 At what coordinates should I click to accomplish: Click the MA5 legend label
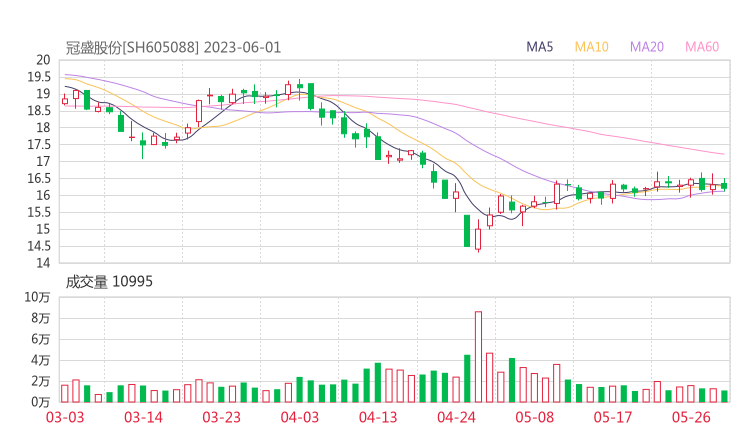tap(539, 47)
